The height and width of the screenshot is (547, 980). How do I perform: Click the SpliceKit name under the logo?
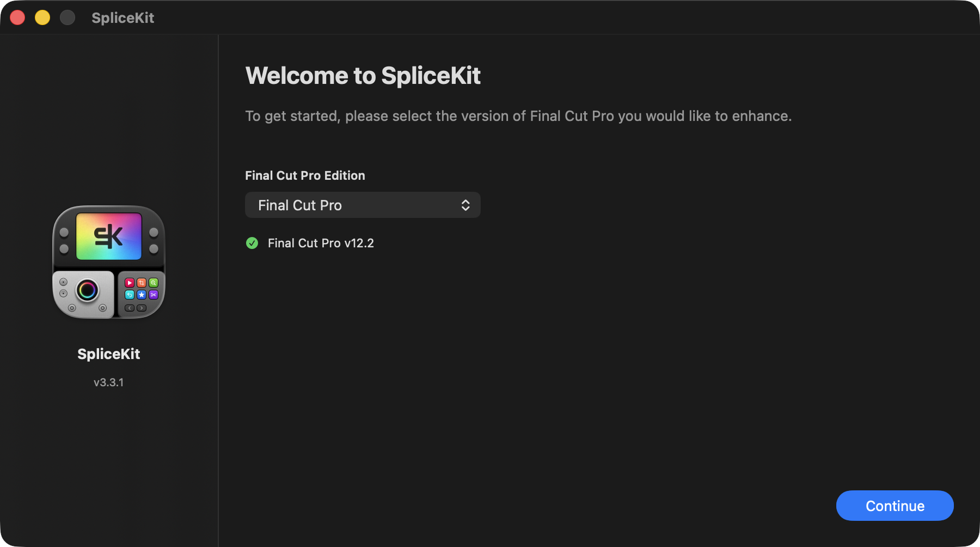[109, 354]
